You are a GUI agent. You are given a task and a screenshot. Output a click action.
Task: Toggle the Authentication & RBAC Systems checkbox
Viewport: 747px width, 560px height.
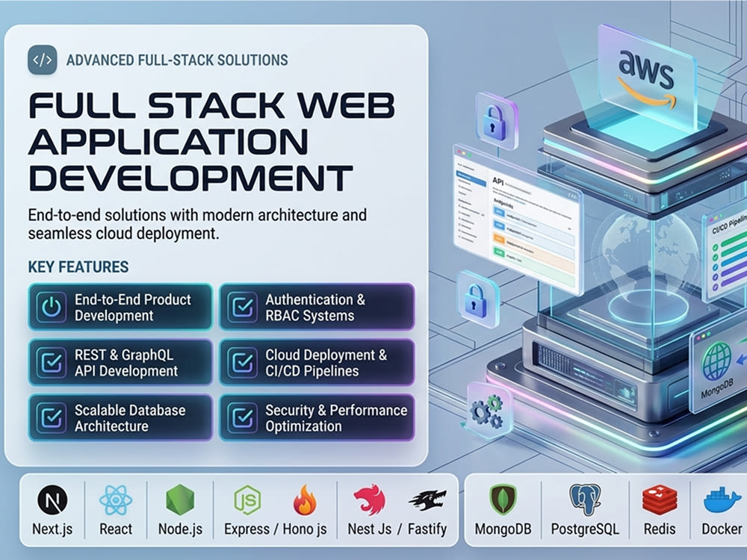coord(243,307)
